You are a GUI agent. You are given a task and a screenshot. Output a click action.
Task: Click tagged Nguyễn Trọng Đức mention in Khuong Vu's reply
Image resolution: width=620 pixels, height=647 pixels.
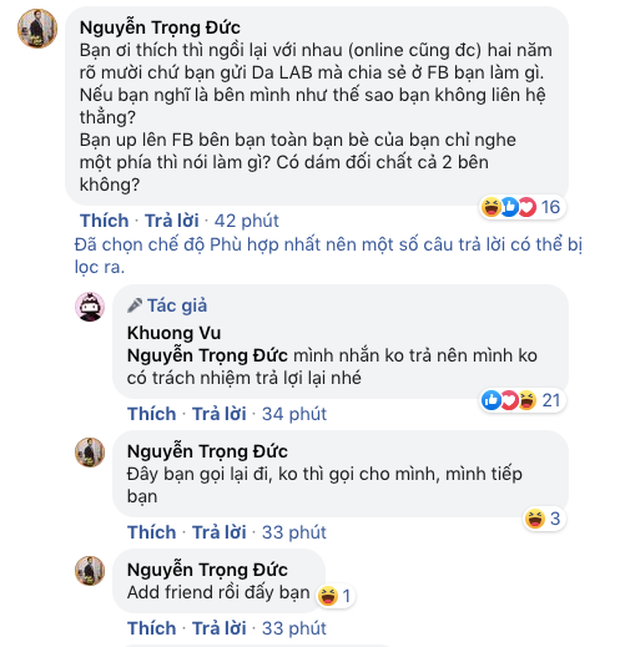(207, 354)
